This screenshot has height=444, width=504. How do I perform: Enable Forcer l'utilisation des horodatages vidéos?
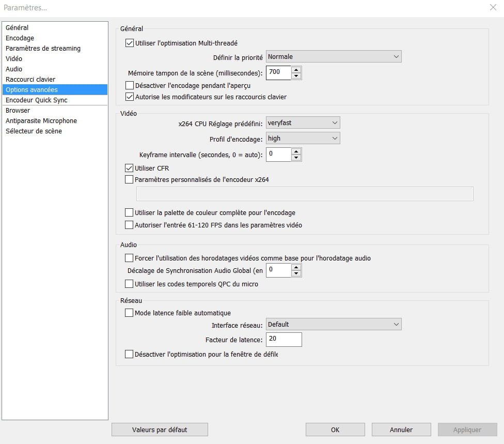click(129, 258)
